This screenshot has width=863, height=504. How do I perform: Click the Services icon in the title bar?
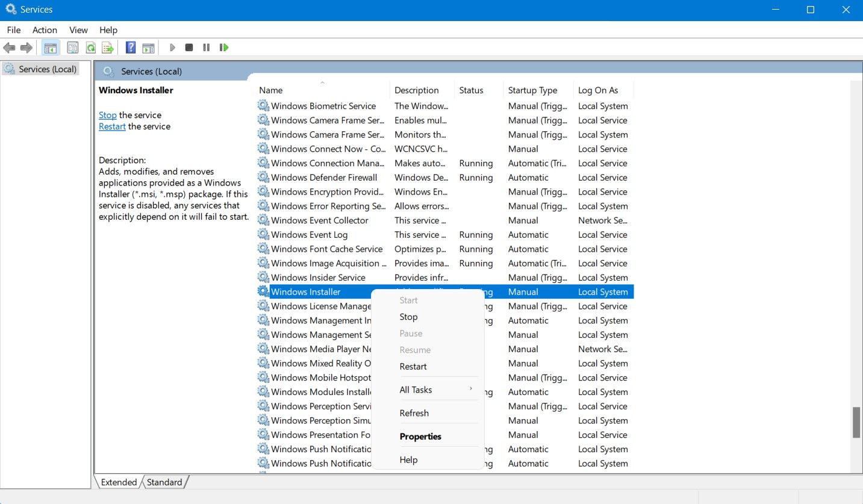click(10, 9)
